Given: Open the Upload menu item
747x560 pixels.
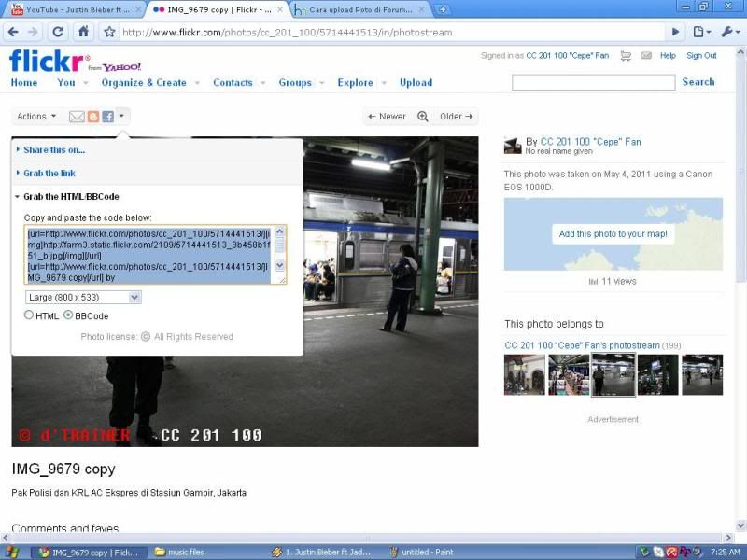Looking at the screenshot, I should tap(416, 83).
